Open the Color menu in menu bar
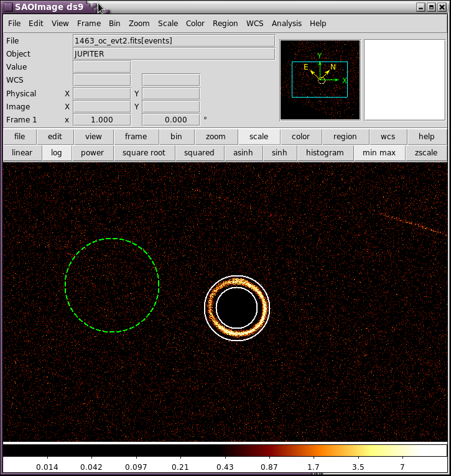This screenshot has height=476, width=451. [195, 24]
